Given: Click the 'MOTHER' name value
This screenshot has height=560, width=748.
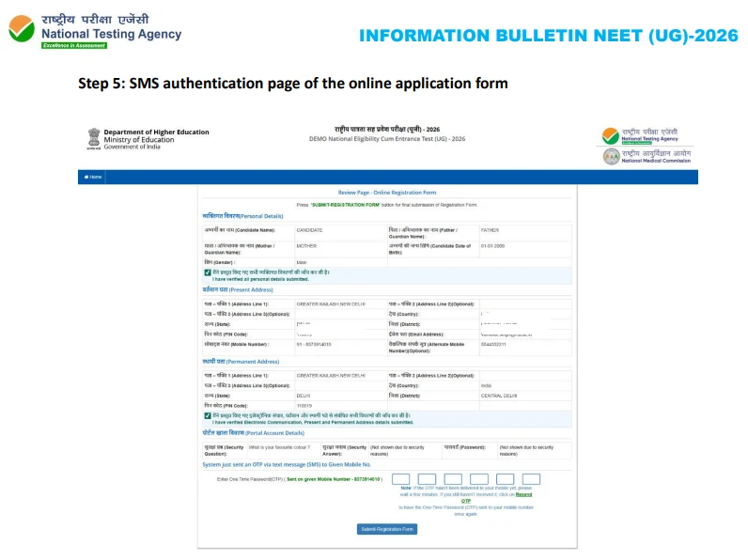Looking at the screenshot, I should (306, 246).
